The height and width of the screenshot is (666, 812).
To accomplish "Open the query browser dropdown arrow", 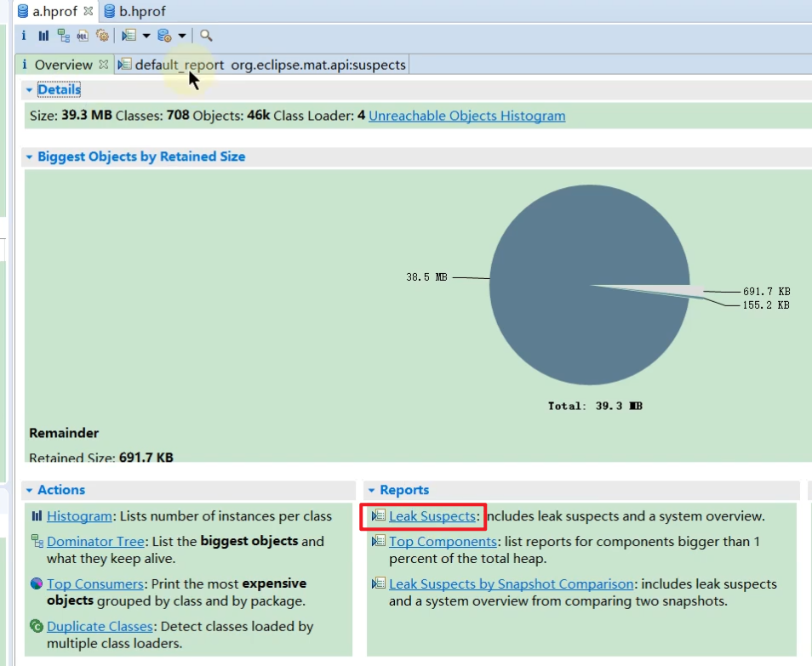I will click(182, 36).
